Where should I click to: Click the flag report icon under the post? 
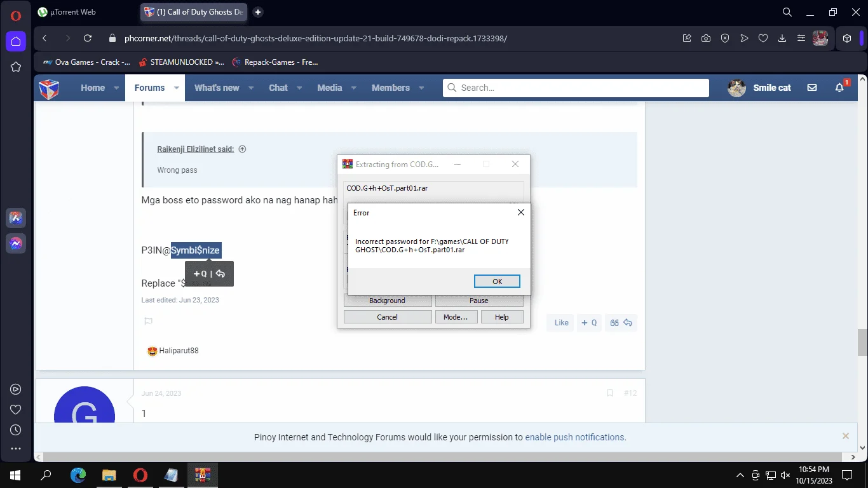coord(149,322)
